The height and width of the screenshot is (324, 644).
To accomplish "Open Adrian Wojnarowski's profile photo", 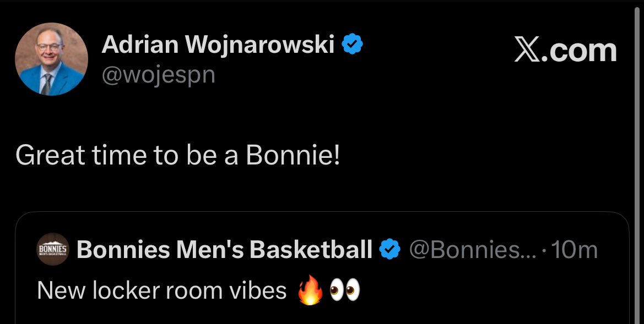I will (x=51, y=59).
